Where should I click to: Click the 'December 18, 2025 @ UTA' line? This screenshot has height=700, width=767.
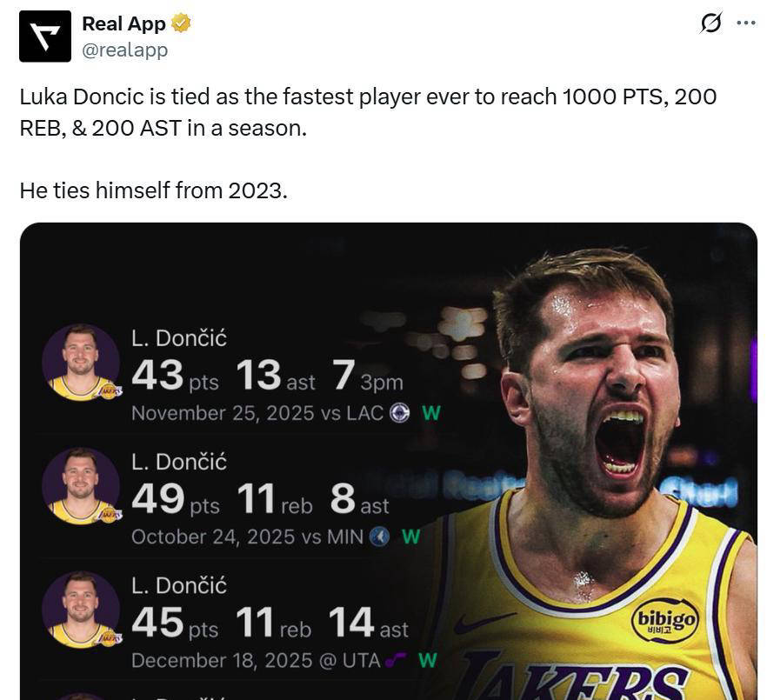click(256, 661)
